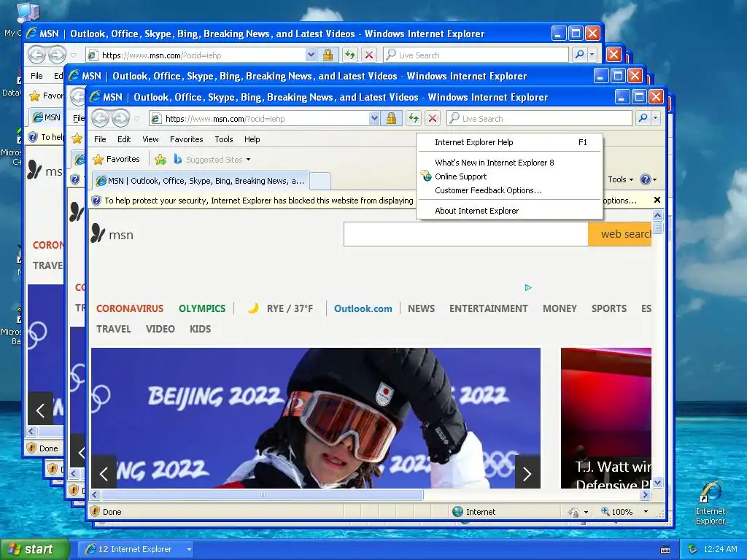
Task: Click Refresh icon in rearmost IE window
Action: coord(349,55)
